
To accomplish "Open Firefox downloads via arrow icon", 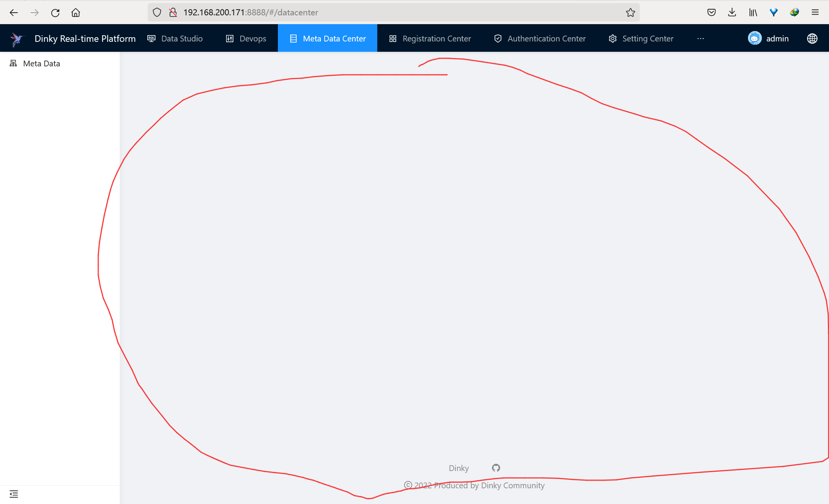I will (x=732, y=12).
